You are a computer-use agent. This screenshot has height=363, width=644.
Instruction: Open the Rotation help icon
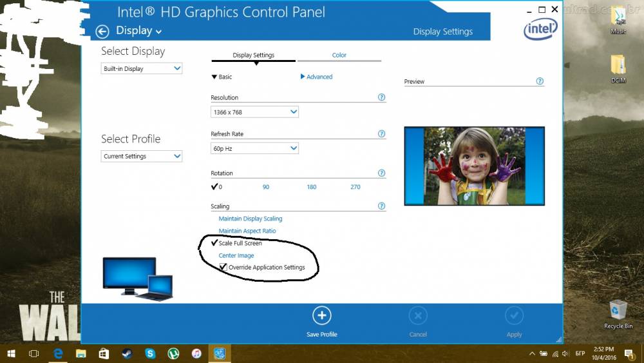point(381,173)
